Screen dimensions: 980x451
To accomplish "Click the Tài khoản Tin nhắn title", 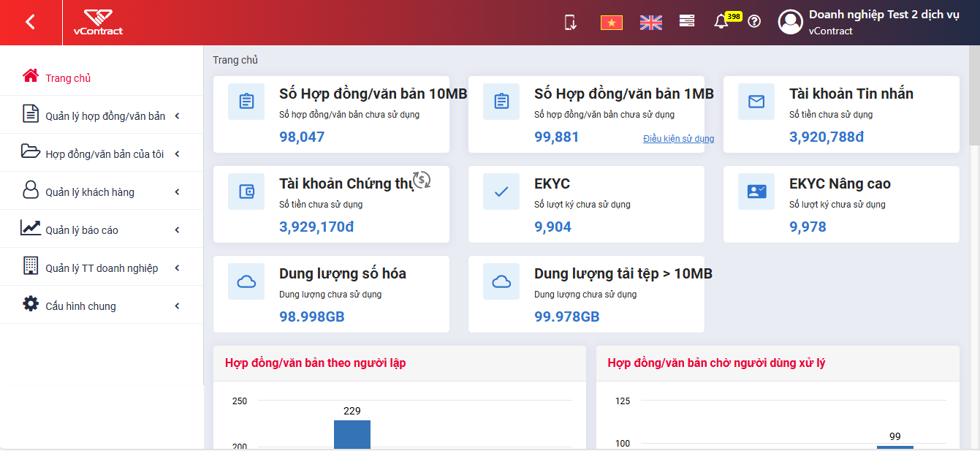I will point(851,94).
